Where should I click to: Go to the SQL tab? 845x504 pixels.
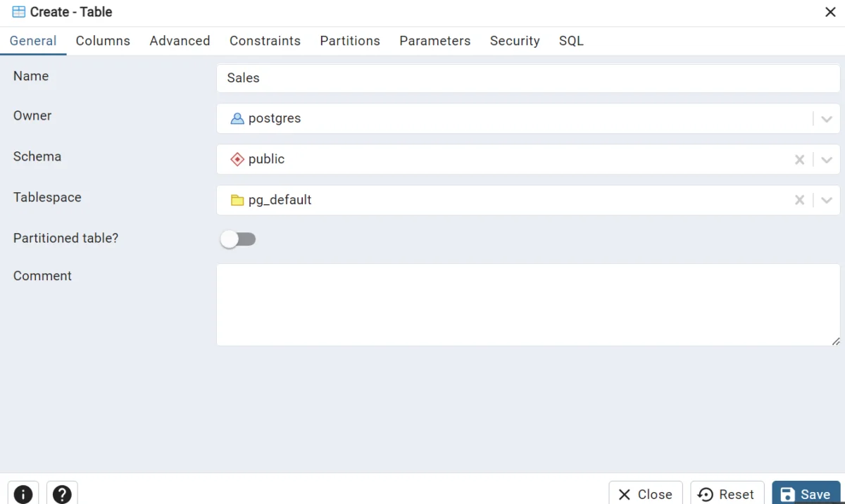tap(571, 41)
